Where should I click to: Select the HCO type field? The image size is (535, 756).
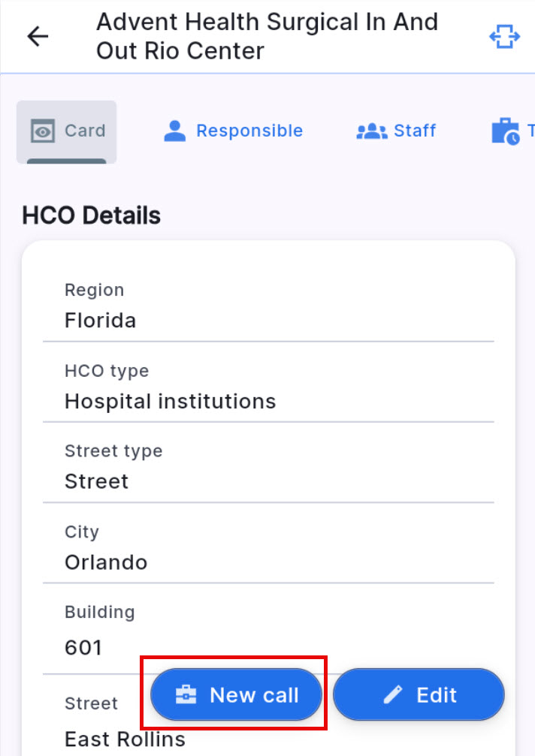(267, 387)
